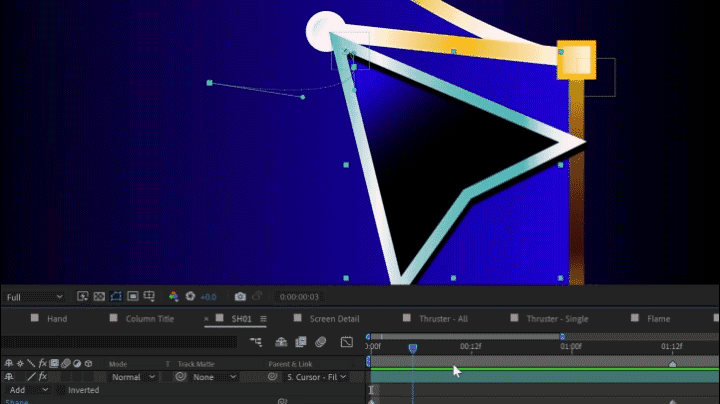Click the 01:00f mark on time ruler
This screenshot has height=404, width=720.
[x=571, y=347]
